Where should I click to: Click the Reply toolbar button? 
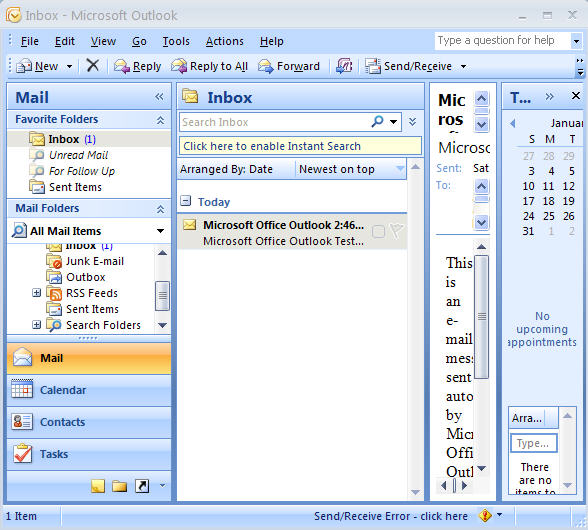point(138,66)
